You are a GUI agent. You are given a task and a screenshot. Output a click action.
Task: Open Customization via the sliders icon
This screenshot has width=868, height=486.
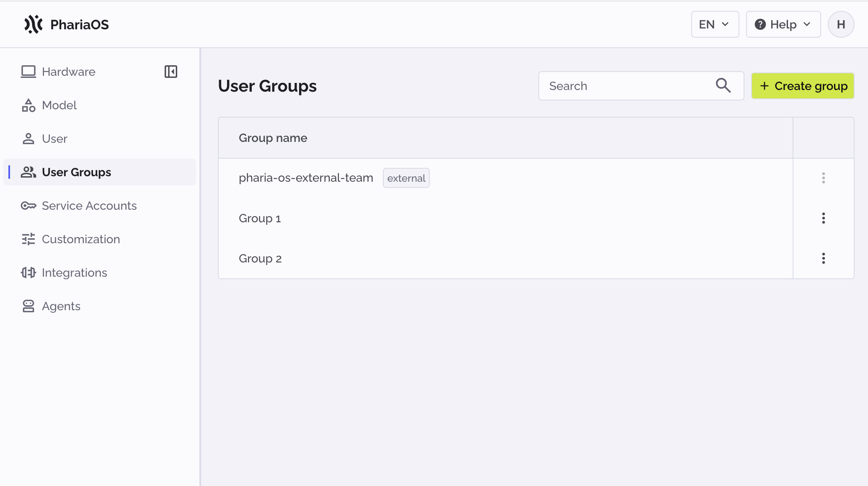click(28, 239)
